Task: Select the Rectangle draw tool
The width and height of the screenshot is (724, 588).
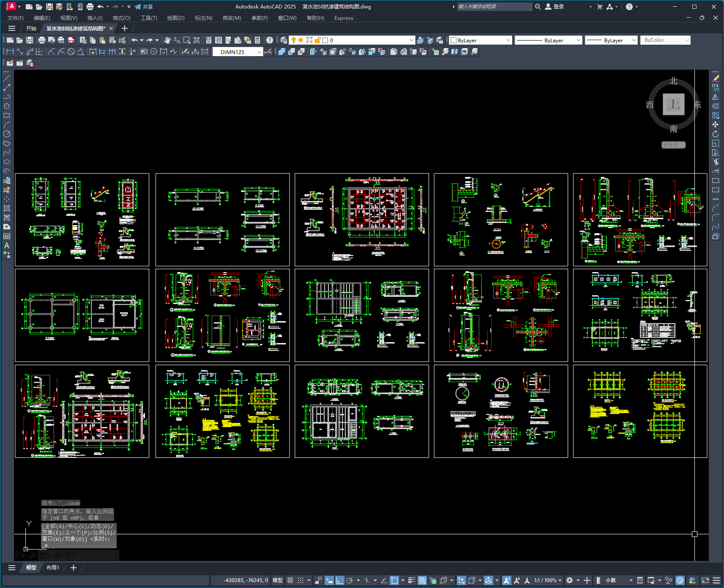Action: (x=7, y=115)
